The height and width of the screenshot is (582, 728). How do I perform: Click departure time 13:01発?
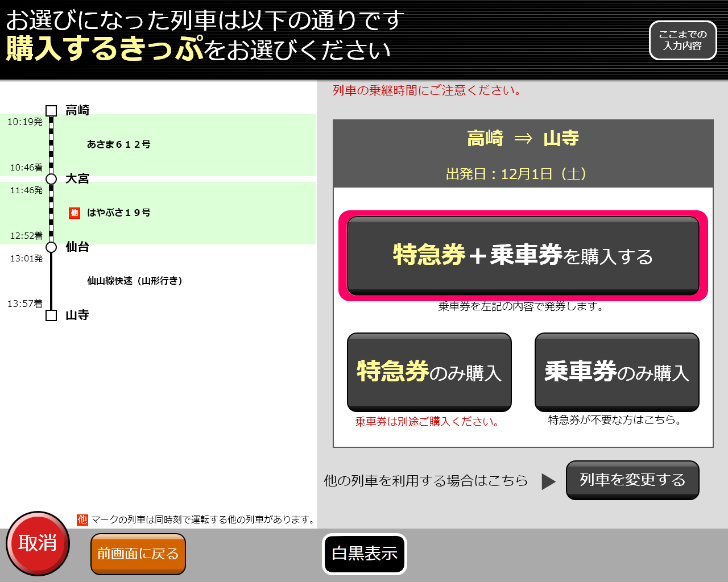pos(26,258)
